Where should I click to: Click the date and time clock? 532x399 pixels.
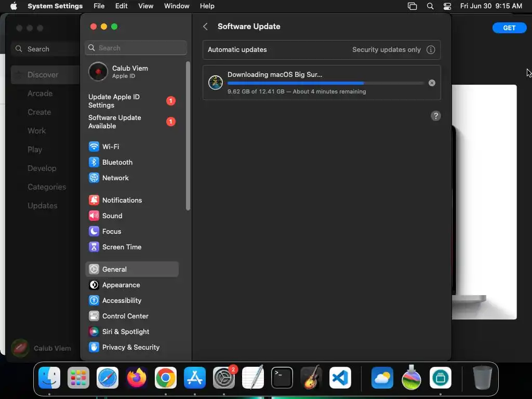[x=491, y=6]
